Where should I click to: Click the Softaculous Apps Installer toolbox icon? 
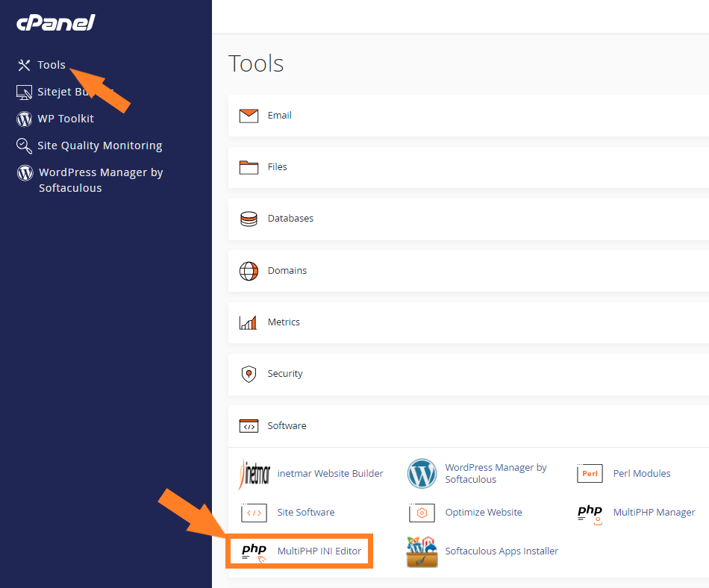(x=422, y=551)
